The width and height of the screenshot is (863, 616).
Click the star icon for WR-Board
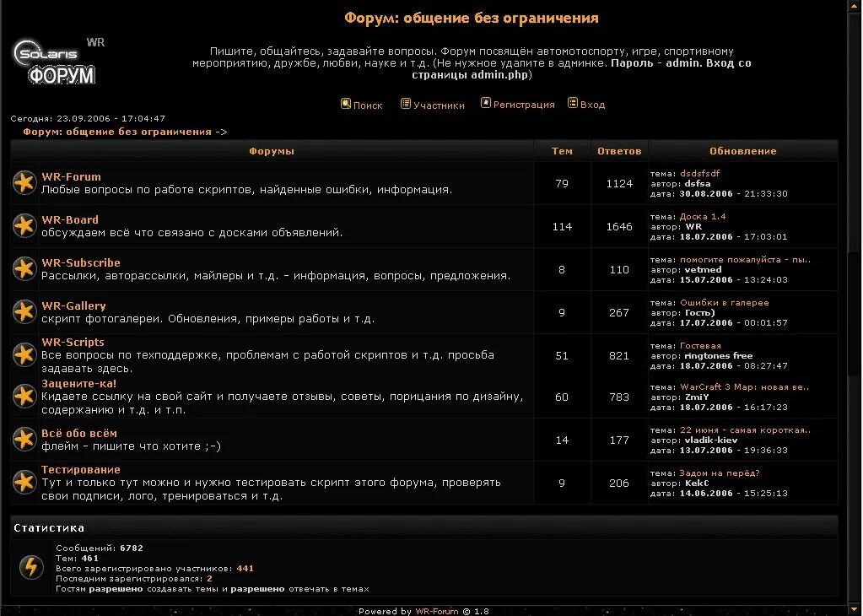(x=24, y=225)
